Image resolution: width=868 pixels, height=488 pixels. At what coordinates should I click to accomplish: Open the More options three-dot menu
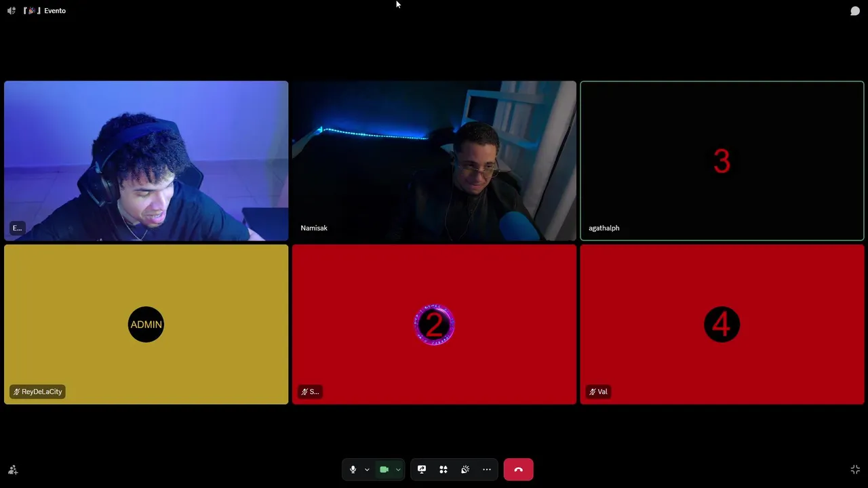[x=487, y=470]
